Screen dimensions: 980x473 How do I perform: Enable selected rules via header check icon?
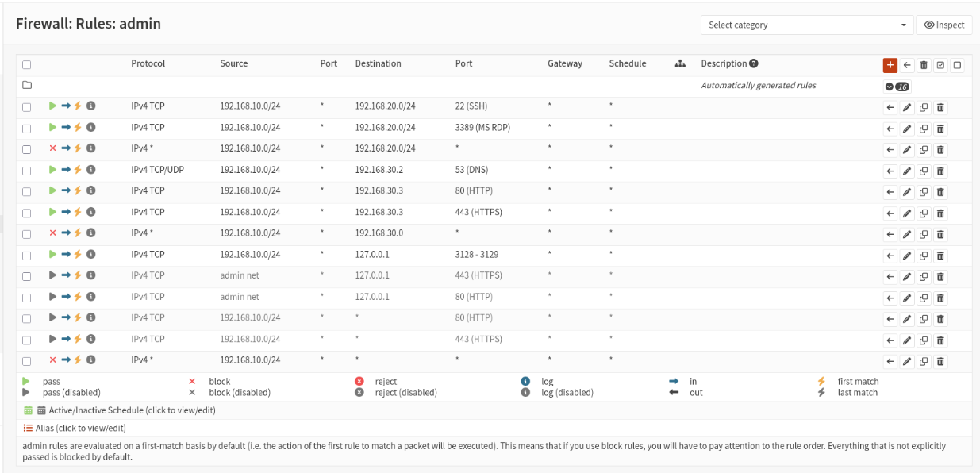coord(940,65)
